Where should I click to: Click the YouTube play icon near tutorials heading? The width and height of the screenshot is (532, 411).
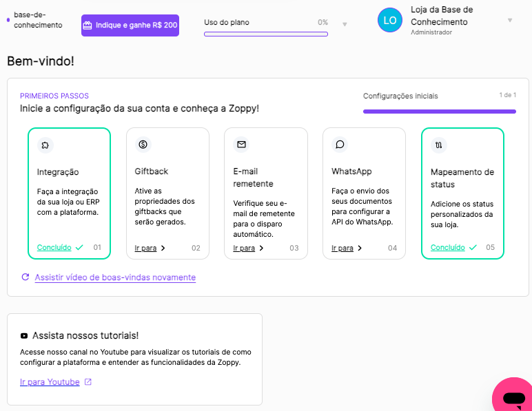(x=23, y=336)
